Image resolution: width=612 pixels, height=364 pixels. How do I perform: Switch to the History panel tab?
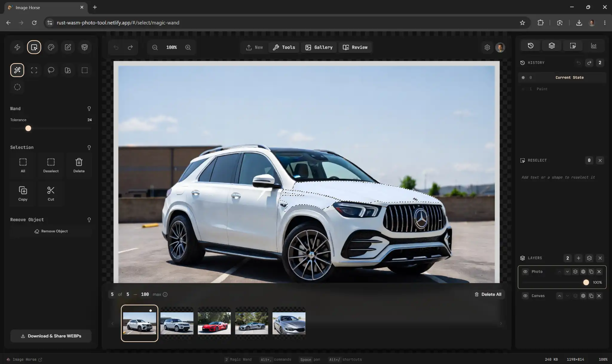pyautogui.click(x=531, y=46)
